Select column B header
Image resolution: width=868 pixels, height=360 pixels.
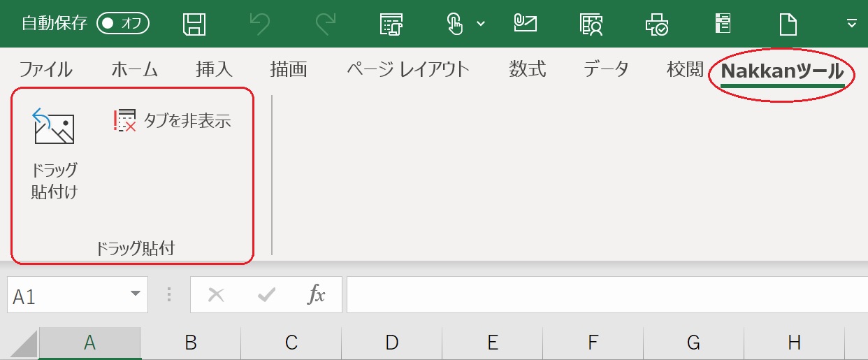(190, 343)
